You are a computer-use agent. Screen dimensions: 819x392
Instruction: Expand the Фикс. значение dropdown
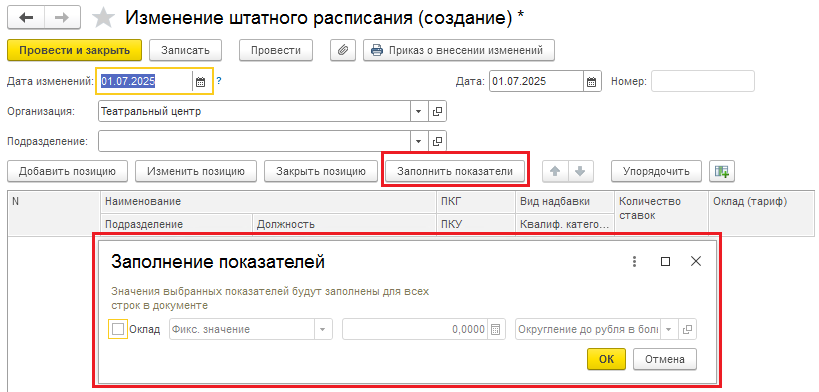pyautogui.click(x=322, y=330)
